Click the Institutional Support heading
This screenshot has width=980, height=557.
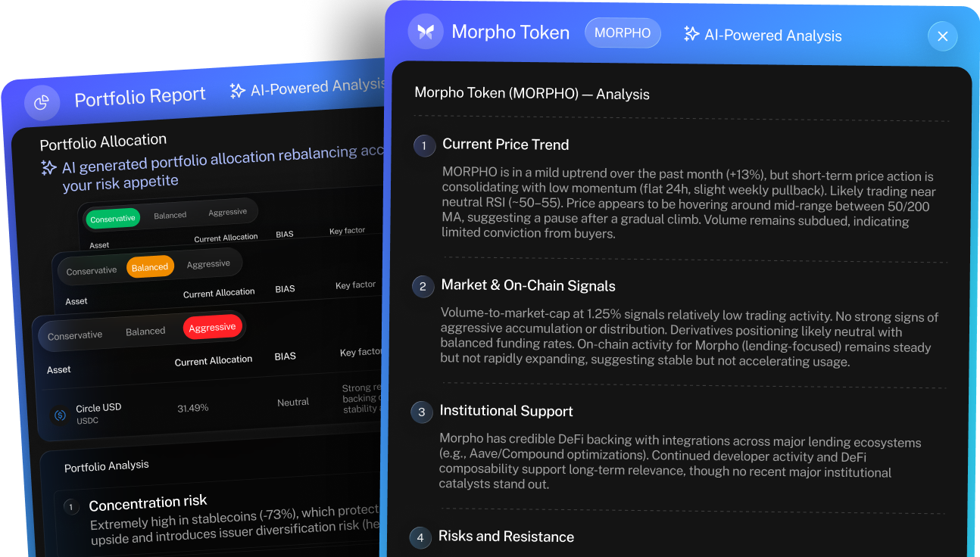tap(506, 411)
